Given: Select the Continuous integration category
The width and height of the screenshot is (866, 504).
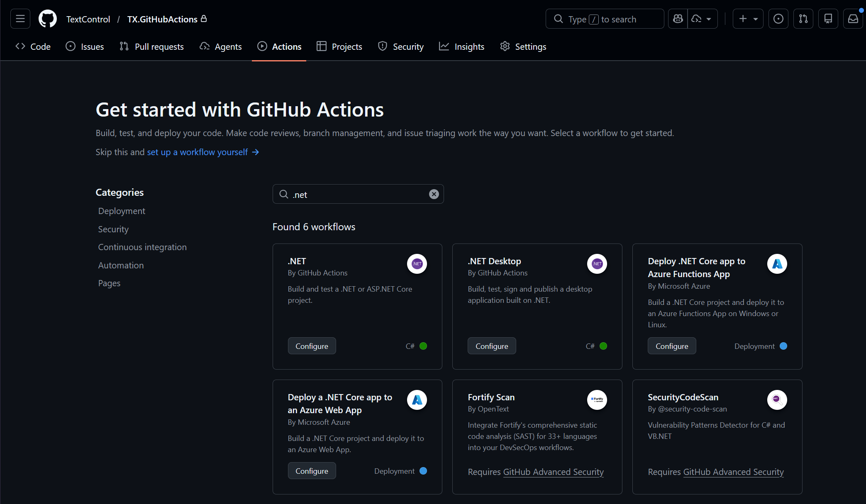Looking at the screenshot, I should point(142,247).
